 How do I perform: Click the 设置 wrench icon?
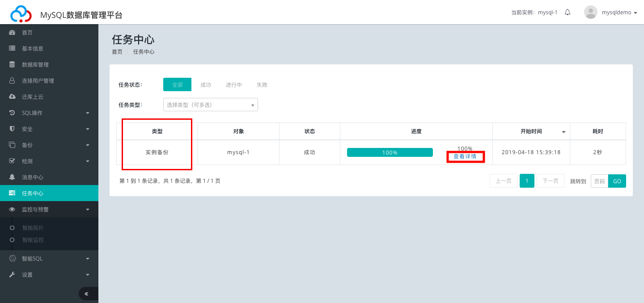click(x=12, y=275)
